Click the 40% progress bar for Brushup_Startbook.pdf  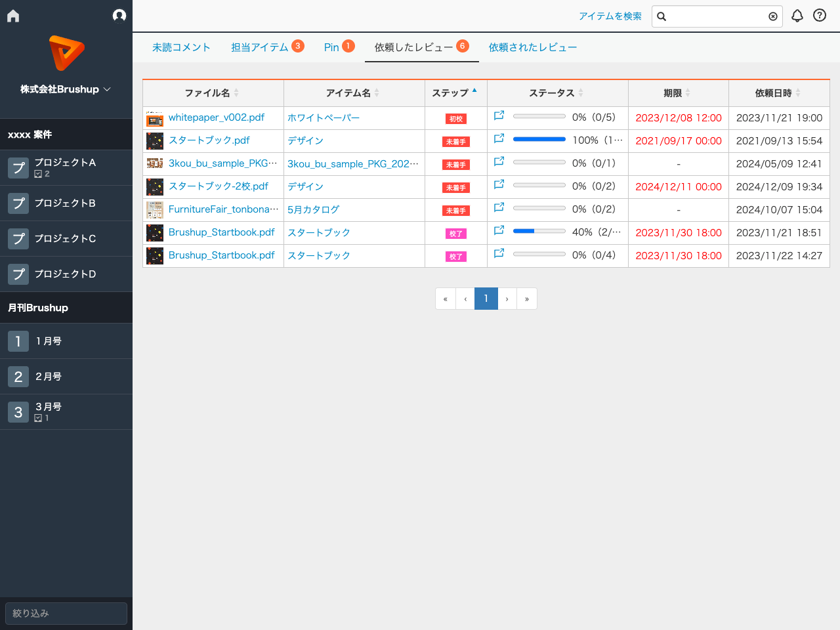pos(539,231)
